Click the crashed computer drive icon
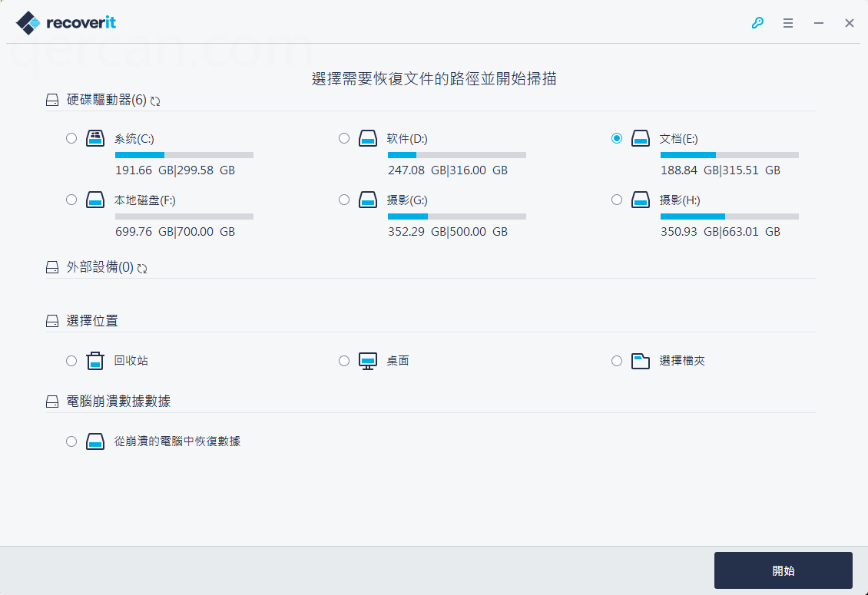The width and height of the screenshot is (868, 595). (x=95, y=441)
